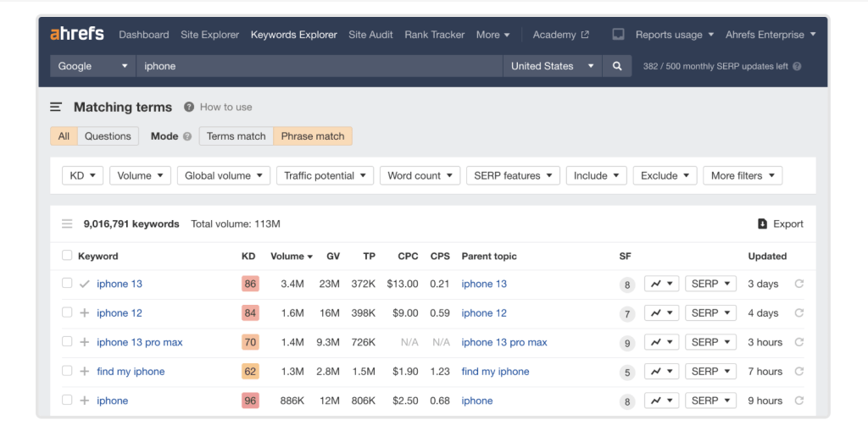This screenshot has height=431, width=868.
Task: Open the Global volume filter dropdown
Action: [224, 175]
